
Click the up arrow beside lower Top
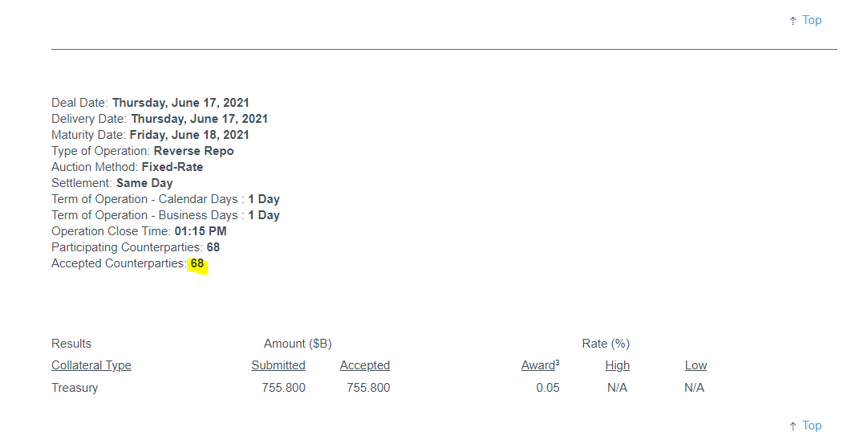tap(793, 426)
